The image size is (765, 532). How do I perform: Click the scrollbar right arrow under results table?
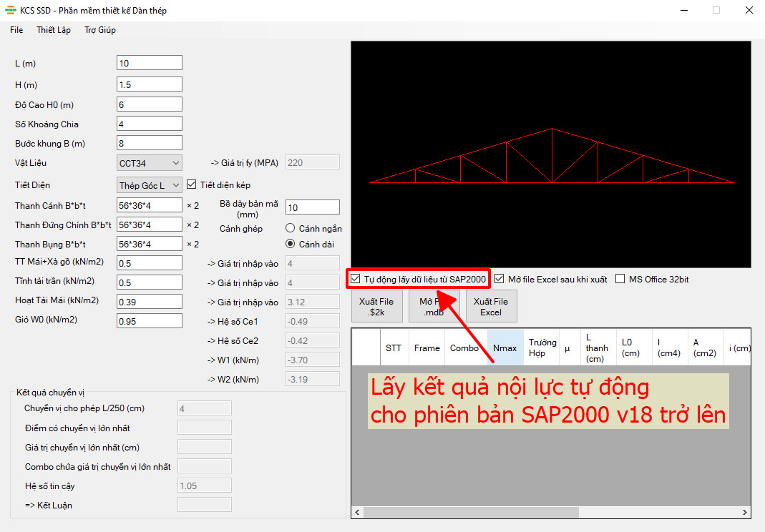tap(744, 512)
